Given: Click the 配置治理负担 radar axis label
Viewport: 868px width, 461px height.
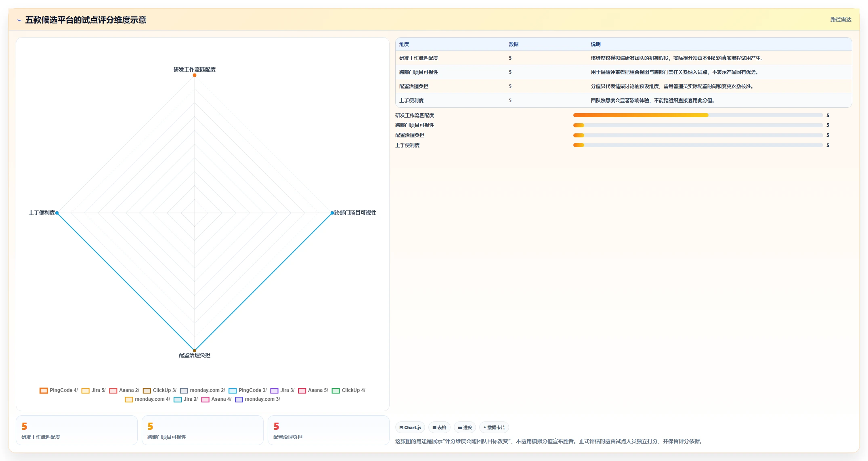Looking at the screenshot, I should pos(195,355).
